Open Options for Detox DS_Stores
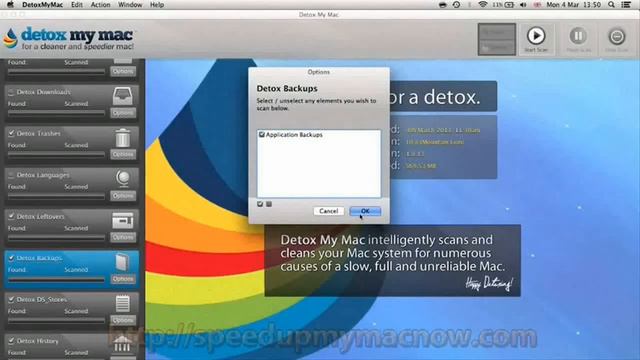The height and width of the screenshot is (360, 640). (x=123, y=320)
